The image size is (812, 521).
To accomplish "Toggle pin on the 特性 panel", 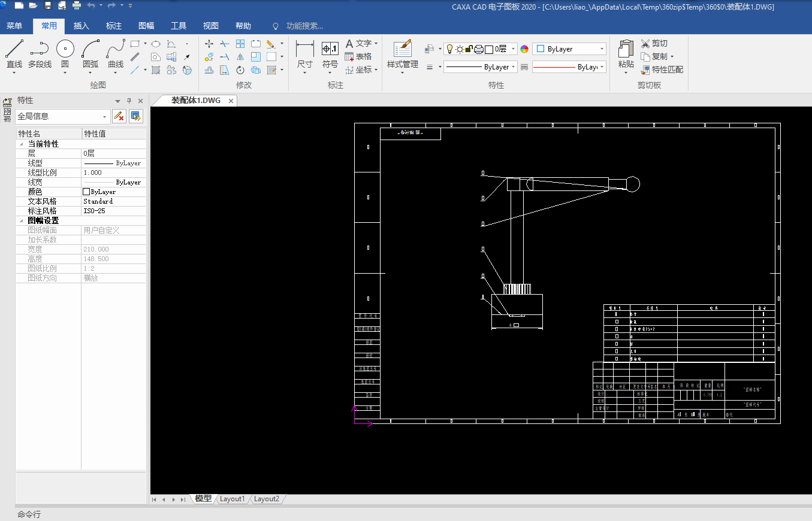I will click(x=129, y=101).
